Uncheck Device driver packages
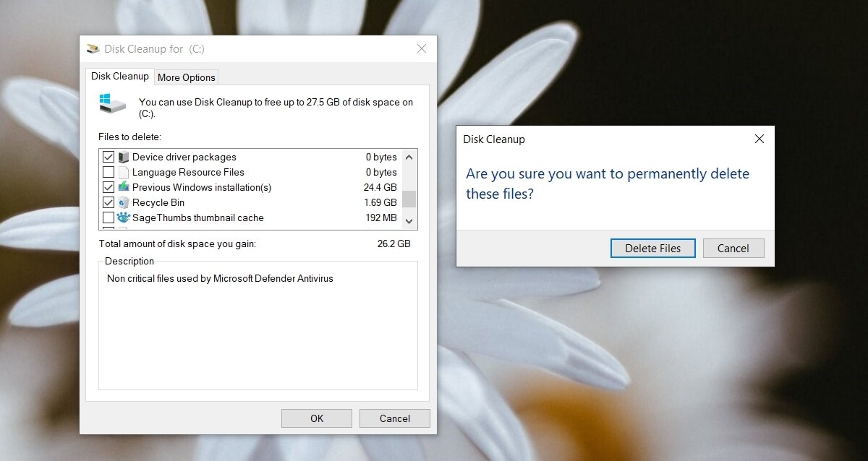Image resolution: width=868 pixels, height=461 pixels. (109, 157)
